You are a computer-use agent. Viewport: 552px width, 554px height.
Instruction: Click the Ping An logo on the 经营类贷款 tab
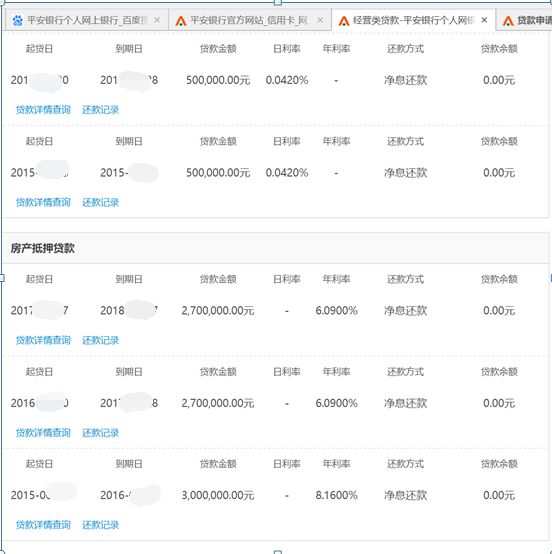[x=344, y=21]
